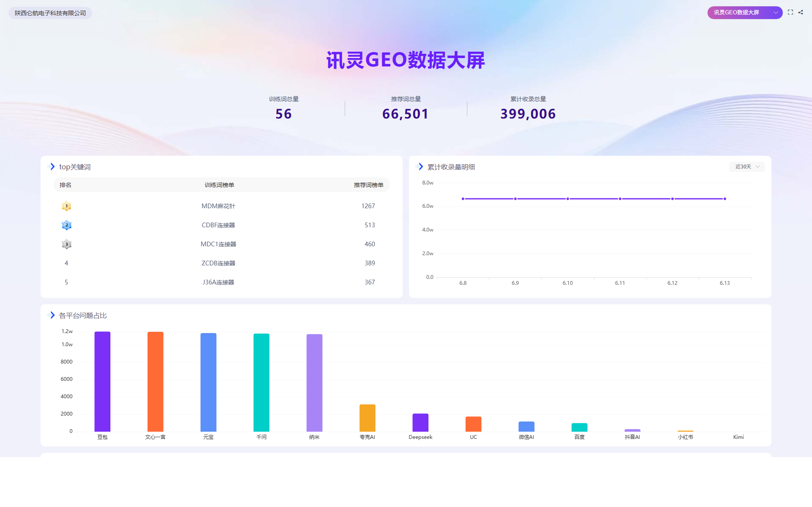The image size is (812, 507).
Task: Open the 讯灵GEO数据大屏 dropdown selector
Action: [745, 13]
